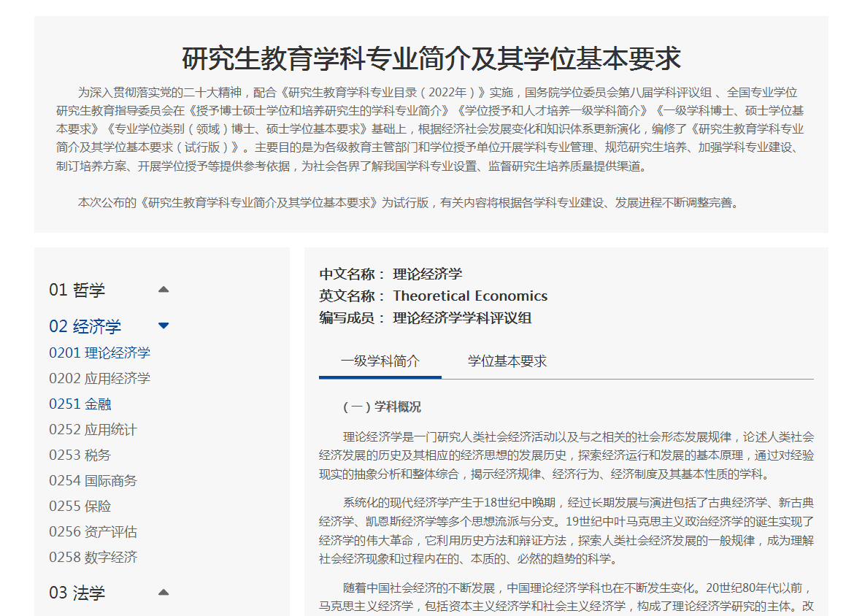Click the paragraph starting 随着中国社会经济的不断发展

pos(566,597)
